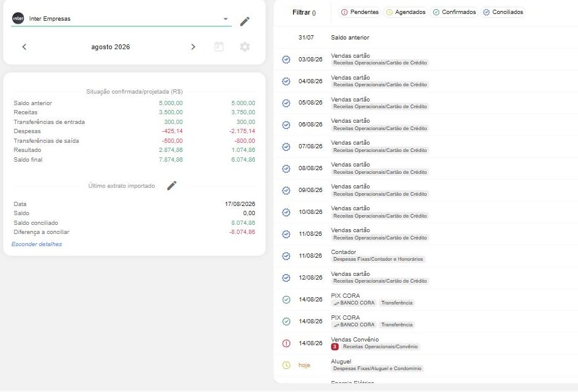Click conciliated status icon for 05/08/26 entry
The width and height of the screenshot is (578, 392).
[286, 103]
